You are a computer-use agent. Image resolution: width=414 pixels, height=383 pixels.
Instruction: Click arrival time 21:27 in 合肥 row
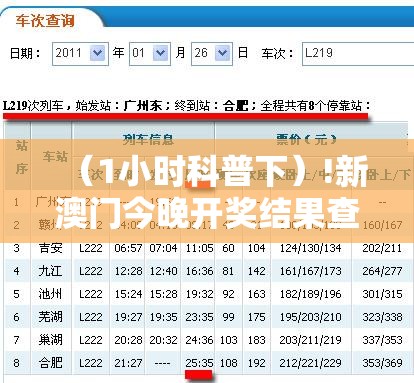(128, 363)
